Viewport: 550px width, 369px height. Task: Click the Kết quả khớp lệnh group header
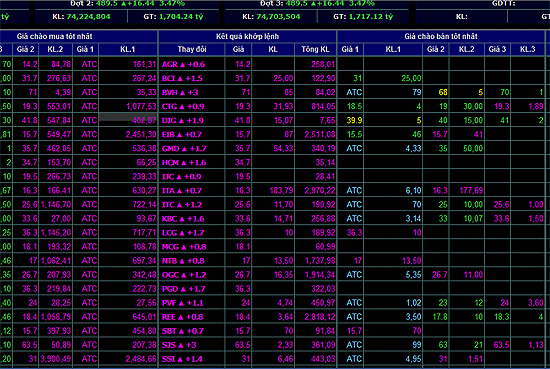pyautogui.click(x=247, y=36)
